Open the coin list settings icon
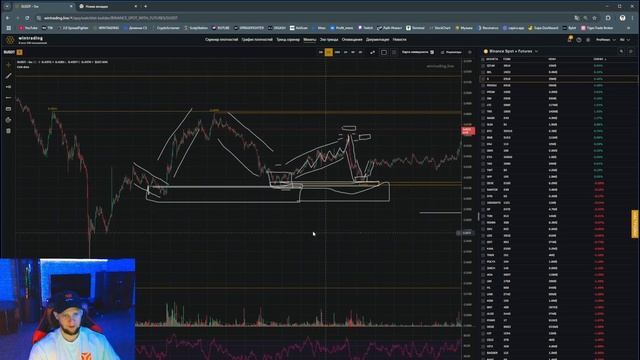This screenshot has height=360, width=640. pyautogui.click(x=631, y=51)
